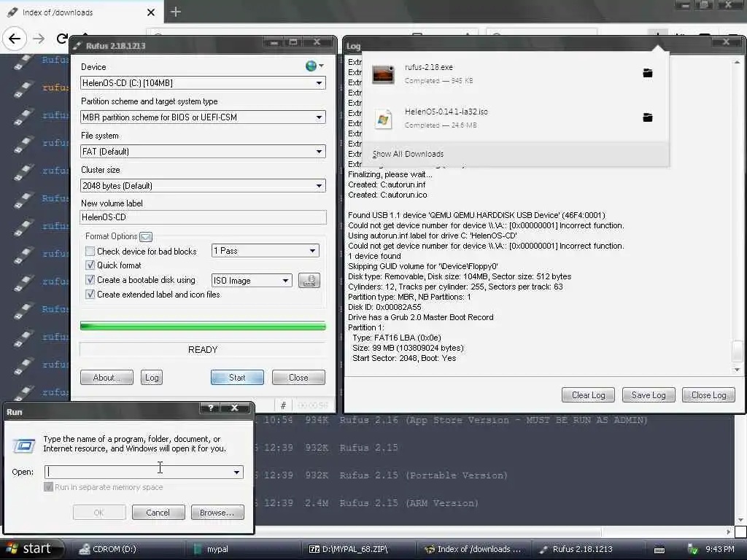Click the Log window scrollbar thumb
747x560 pixels.
point(737,351)
